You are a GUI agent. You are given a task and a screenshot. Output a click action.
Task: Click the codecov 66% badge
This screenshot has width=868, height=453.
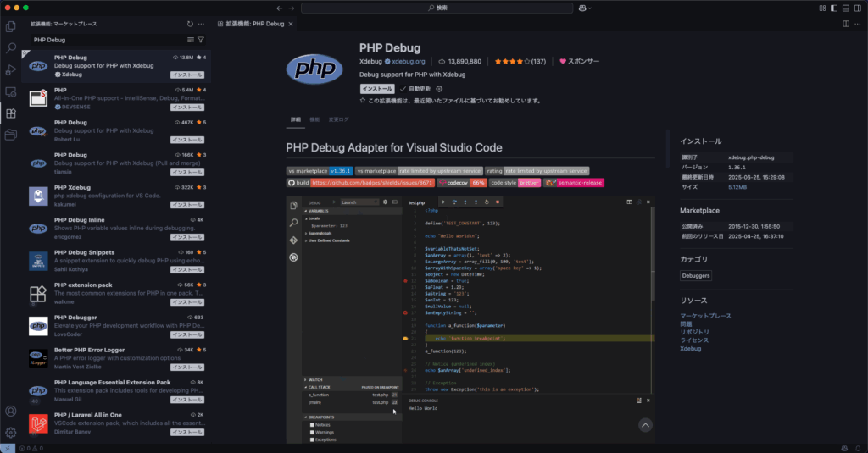click(x=461, y=183)
